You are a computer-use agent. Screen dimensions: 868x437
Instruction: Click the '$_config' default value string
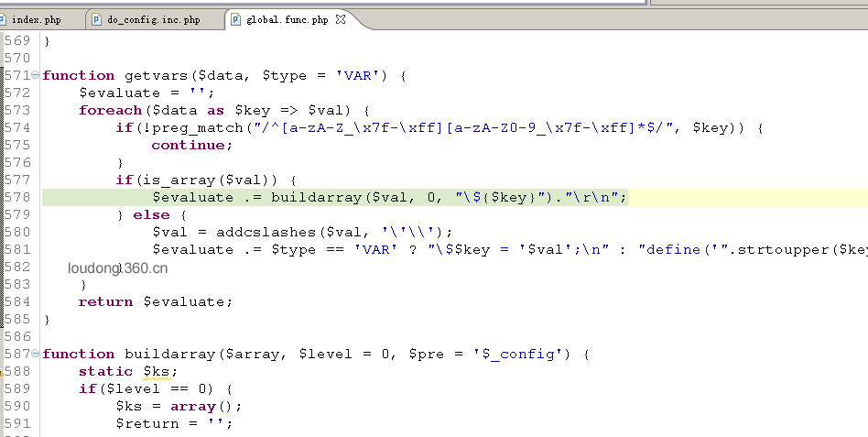[x=517, y=354]
